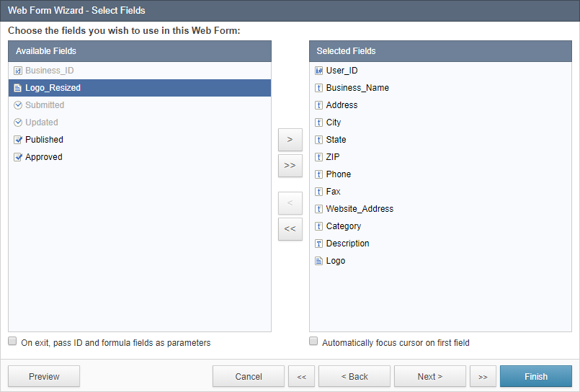Click the large text icon beside Description
The image size is (580, 392).
point(318,244)
